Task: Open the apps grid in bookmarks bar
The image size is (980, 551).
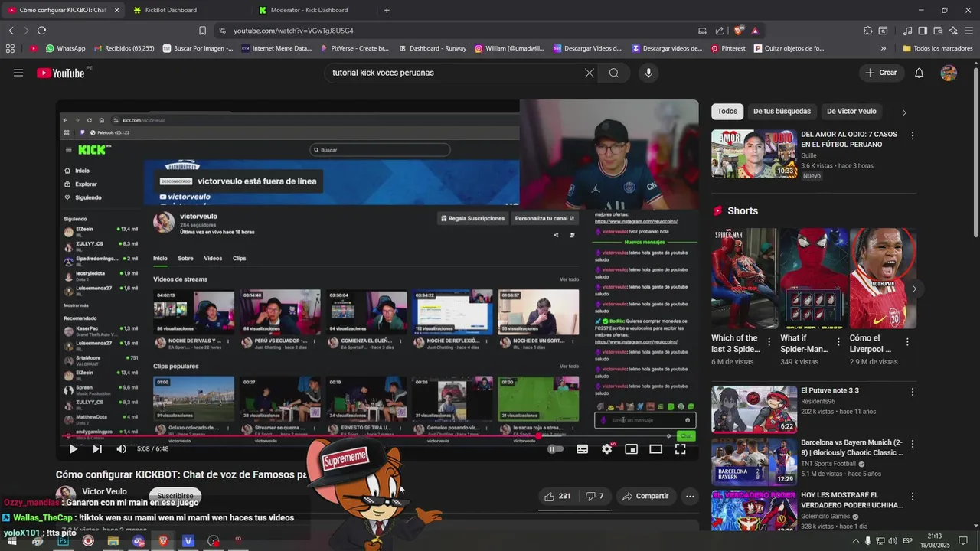Action: [x=10, y=48]
